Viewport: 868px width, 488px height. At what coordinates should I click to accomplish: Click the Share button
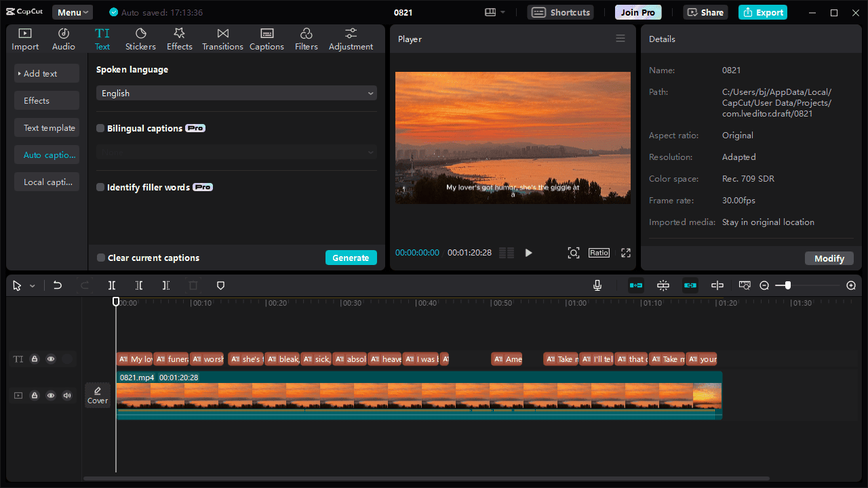tap(705, 12)
